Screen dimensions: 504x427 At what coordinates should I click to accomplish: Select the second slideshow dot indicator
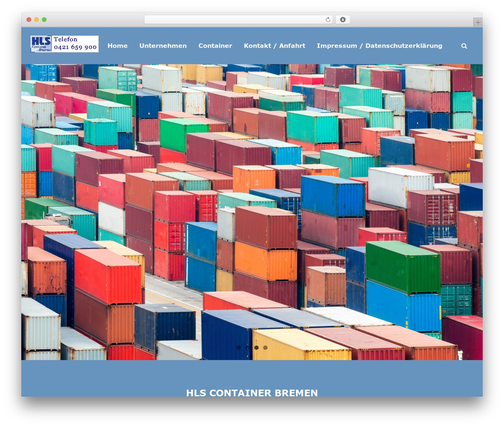click(x=248, y=347)
